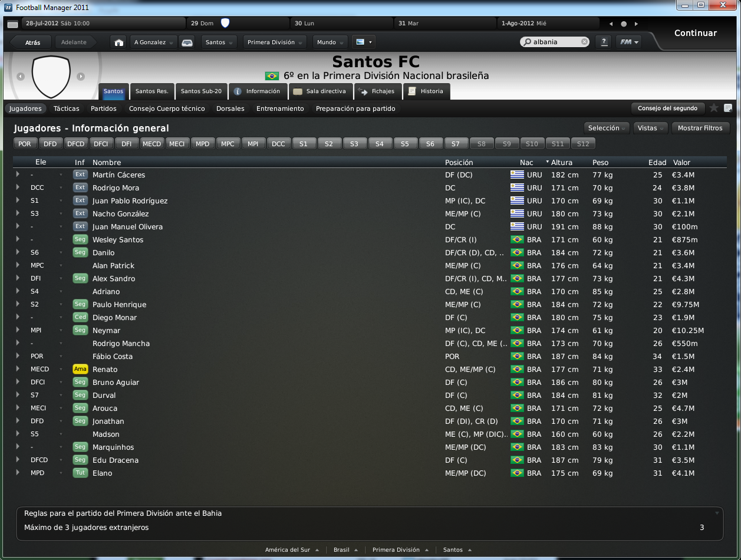Screen dimensions: 741x560
Task: Click the home icon in the toolbar
Action: [x=119, y=42]
